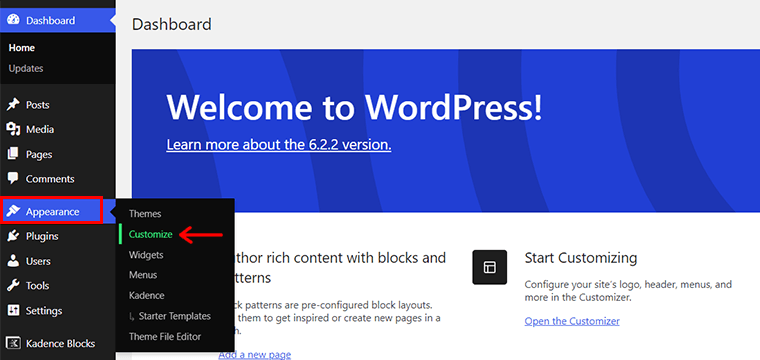Click the Dashboard gauge icon
This screenshot has width=760, height=360.
click(14, 20)
